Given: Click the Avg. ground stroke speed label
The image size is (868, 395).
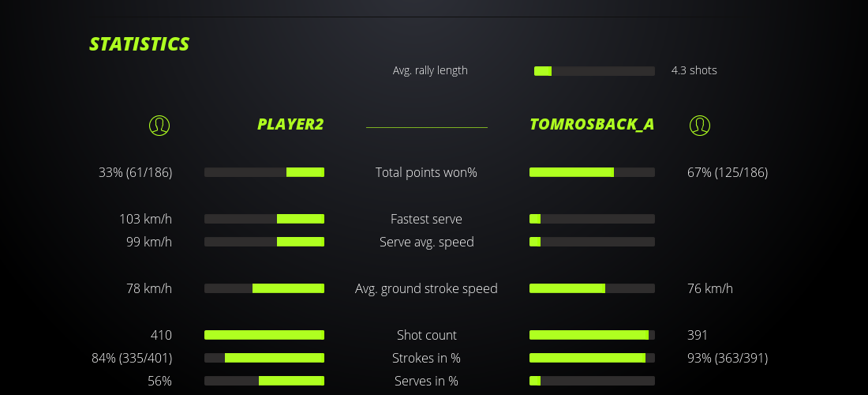Looking at the screenshot, I should coord(426,288).
